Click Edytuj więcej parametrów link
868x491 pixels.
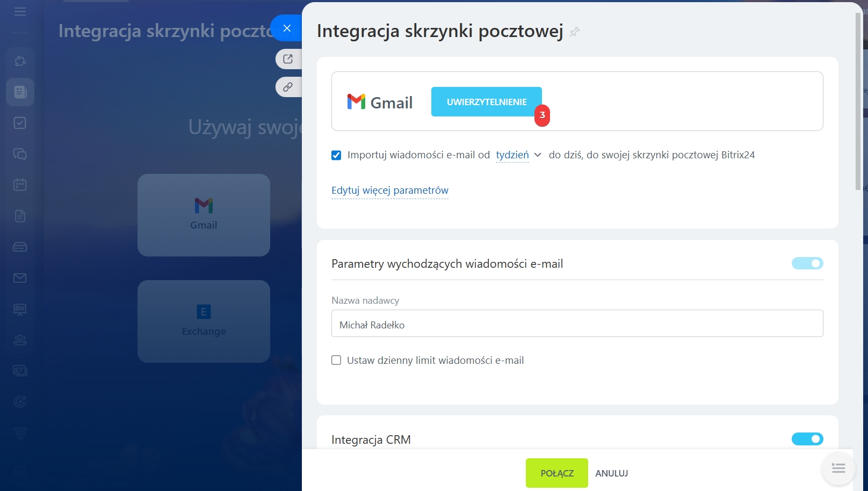[390, 190]
